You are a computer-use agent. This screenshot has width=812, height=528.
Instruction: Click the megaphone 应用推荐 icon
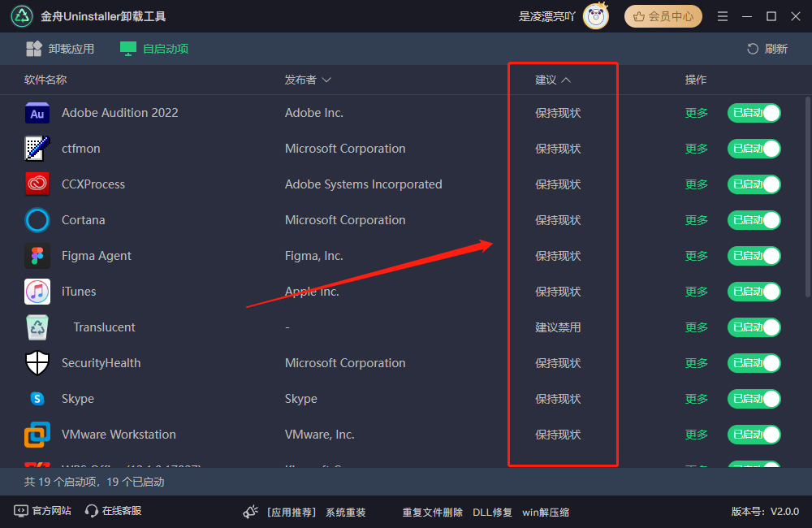tap(251, 512)
